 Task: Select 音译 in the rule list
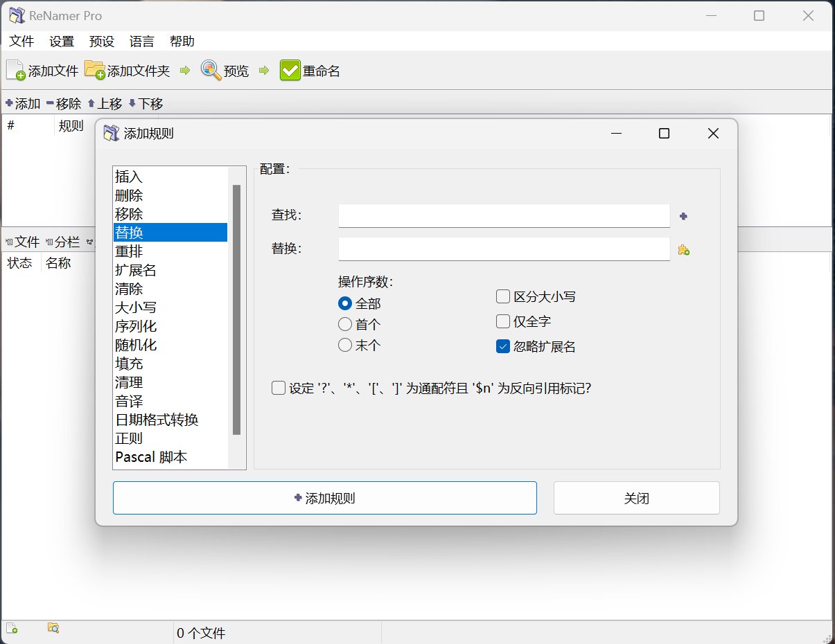pos(170,401)
